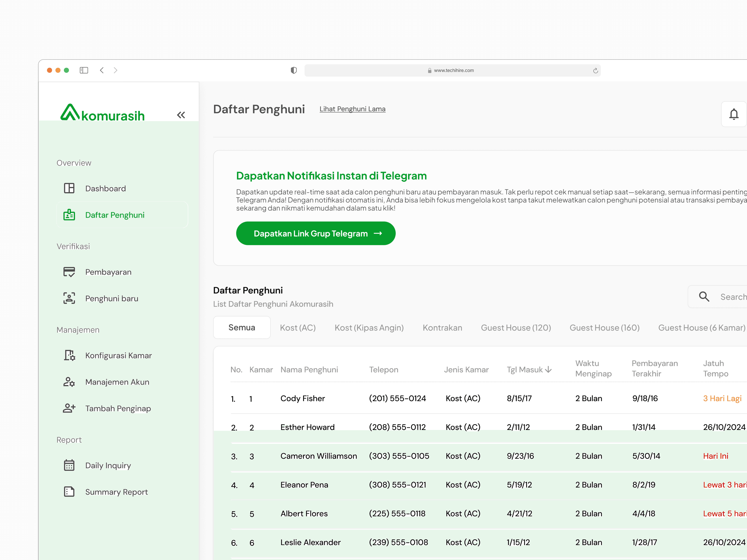Click the Konfigurasi Kamar icon
The image size is (747, 560).
pos(70,355)
